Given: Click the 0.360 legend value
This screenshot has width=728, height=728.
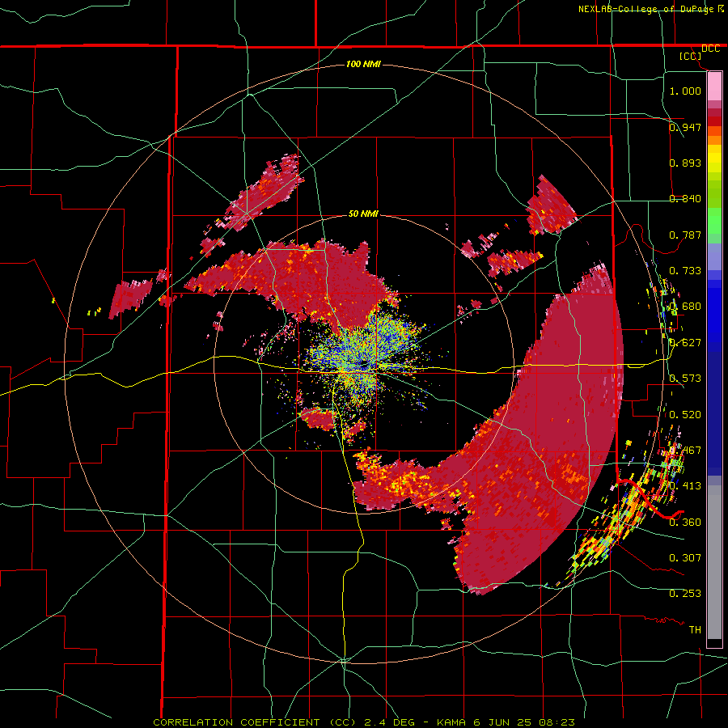Looking at the screenshot, I should (685, 522).
